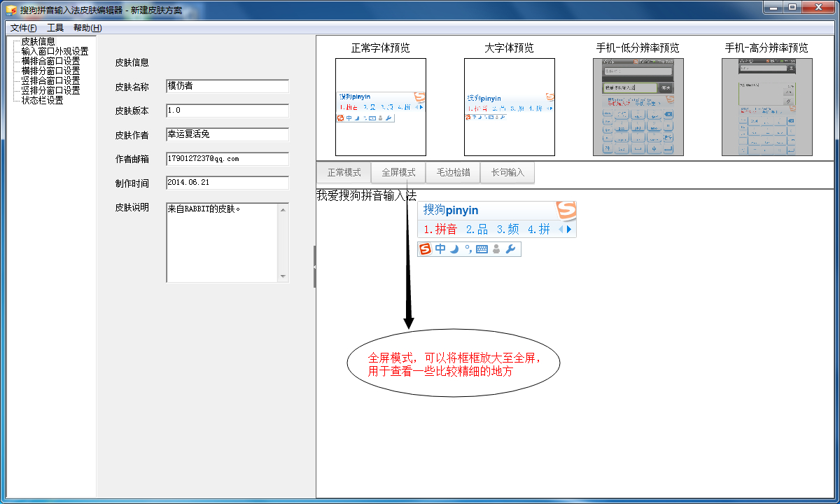
Task: Select 竖排分窗口设置 tree item
Action: [x=50, y=91]
